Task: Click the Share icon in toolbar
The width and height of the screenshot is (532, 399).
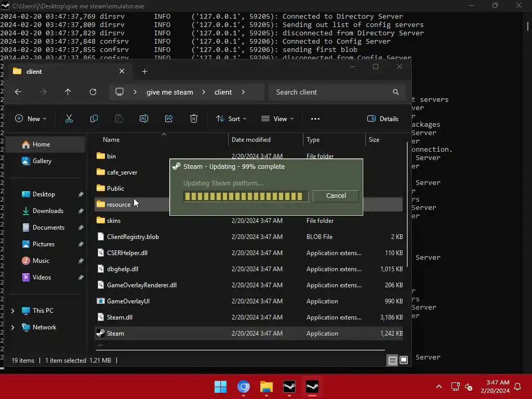Action: tap(169, 119)
